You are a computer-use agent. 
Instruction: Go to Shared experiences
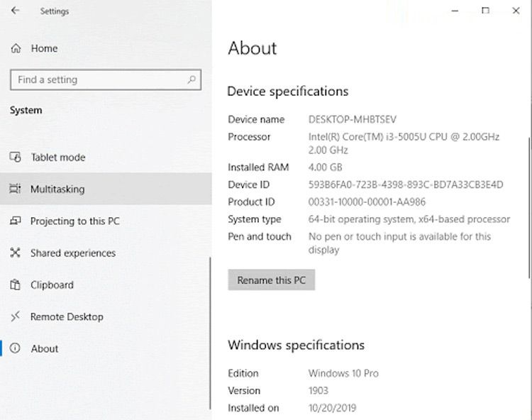[106, 253]
